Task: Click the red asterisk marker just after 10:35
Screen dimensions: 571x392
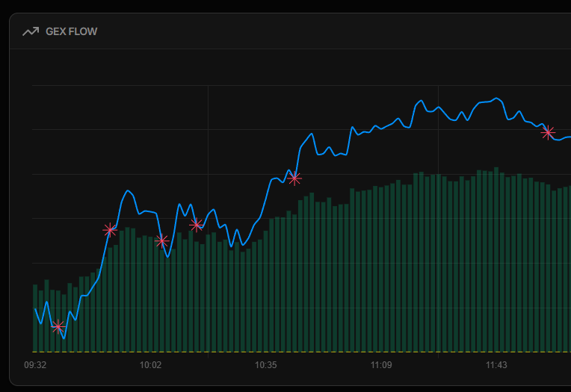Action: [294, 178]
